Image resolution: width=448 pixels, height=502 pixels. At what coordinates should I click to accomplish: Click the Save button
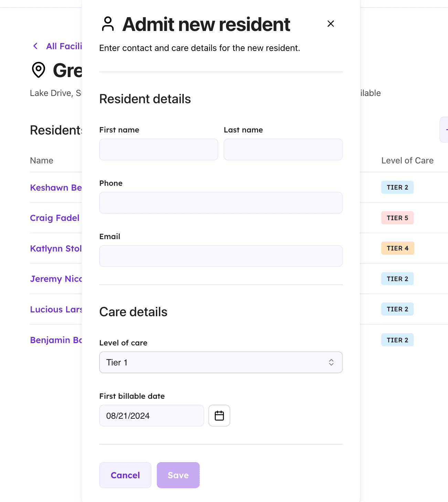[x=178, y=475]
